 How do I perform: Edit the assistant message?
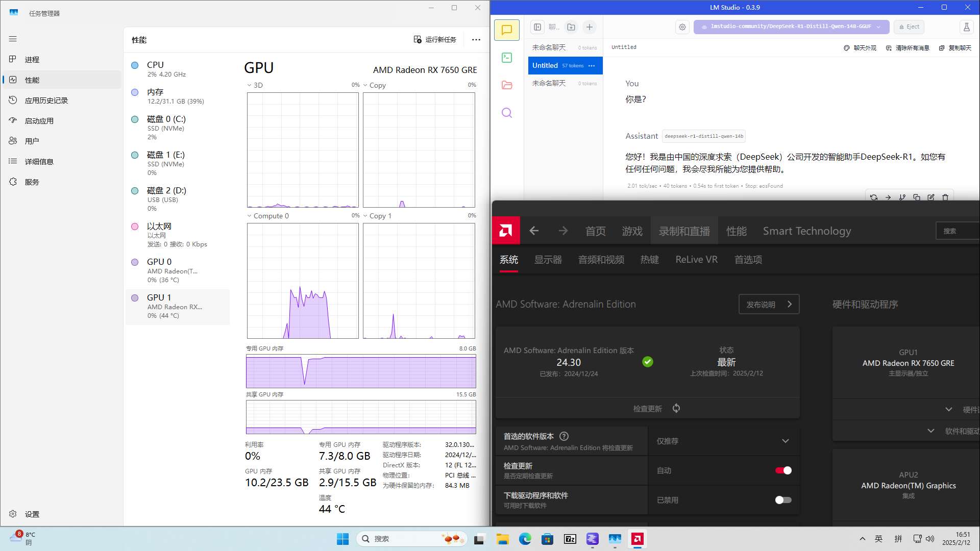coord(931,197)
